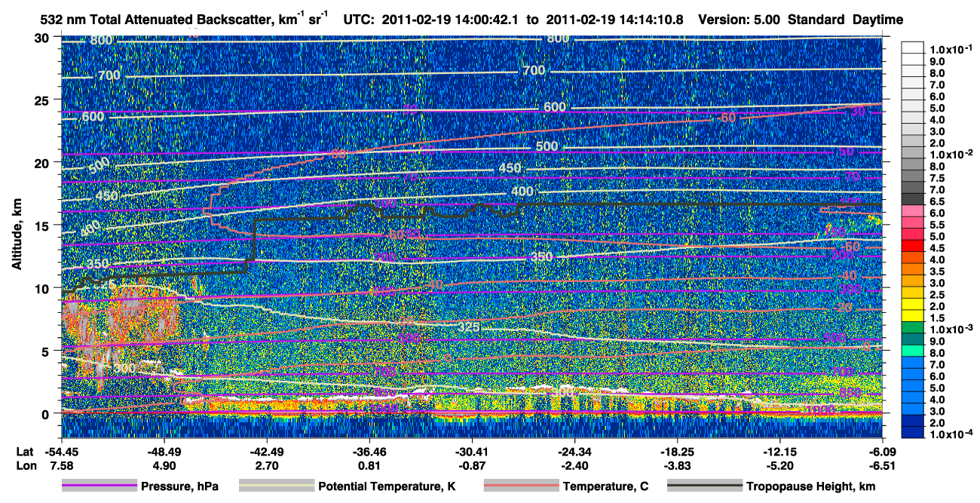Click the light cyan colorbar segment
The image size is (980, 503).
pos(912,351)
